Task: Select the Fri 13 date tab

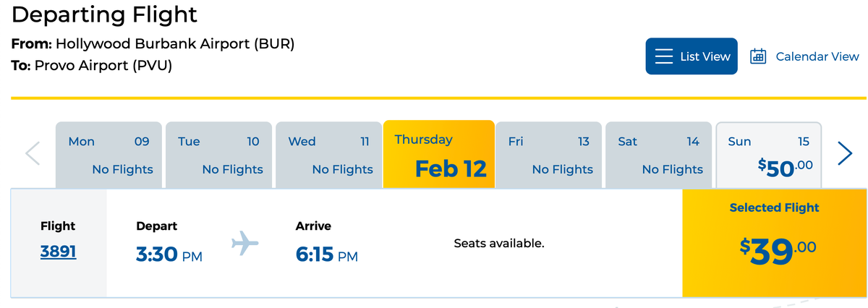Action: [x=549, y=155]
